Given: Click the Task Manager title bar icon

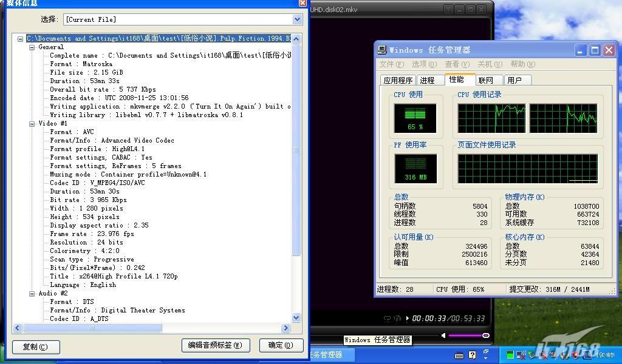Looking at the screenshot, I should (x=382, y=50).
